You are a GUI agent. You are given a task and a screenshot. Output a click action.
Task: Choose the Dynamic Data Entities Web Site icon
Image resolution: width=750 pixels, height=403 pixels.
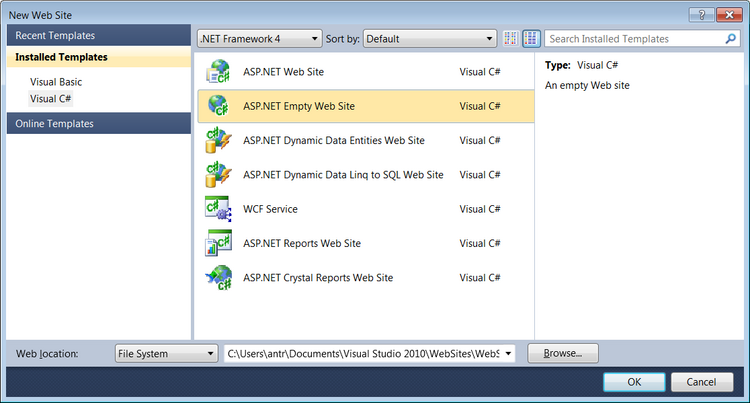(x=219, y=140)
